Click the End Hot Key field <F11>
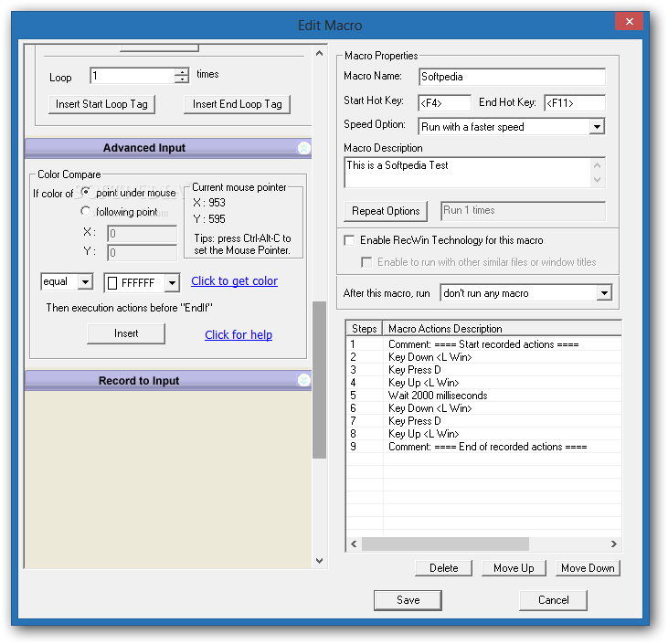The width and height of the screenshot is (668, 644). click(574, 103)
